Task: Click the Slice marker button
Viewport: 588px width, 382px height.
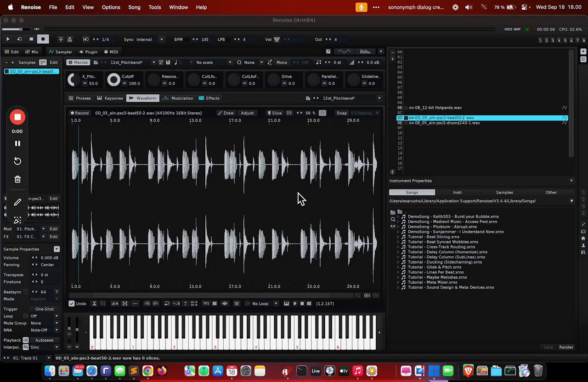Action: [x=274, y=113]
